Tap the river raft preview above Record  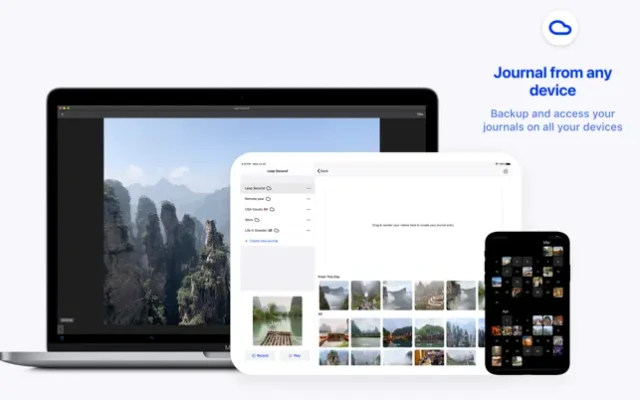pos(277,320)
